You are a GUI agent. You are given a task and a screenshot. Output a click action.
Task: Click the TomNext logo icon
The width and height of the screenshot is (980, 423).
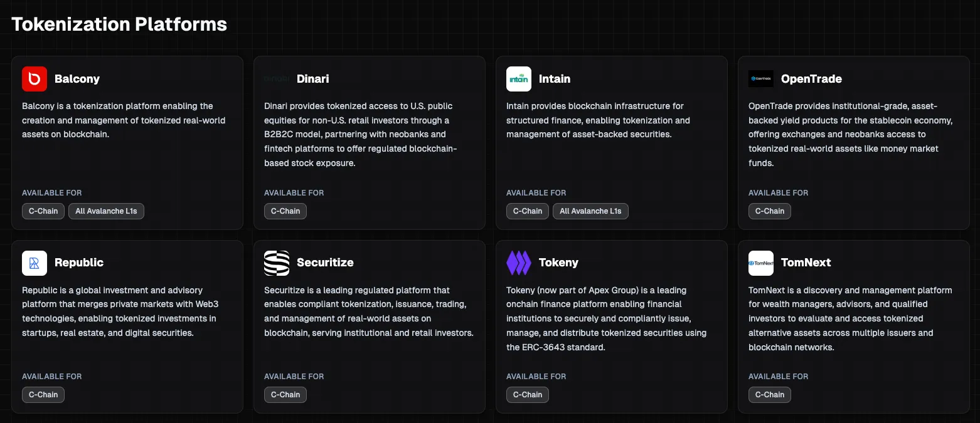pyautogui.click(x=760, y=263)
